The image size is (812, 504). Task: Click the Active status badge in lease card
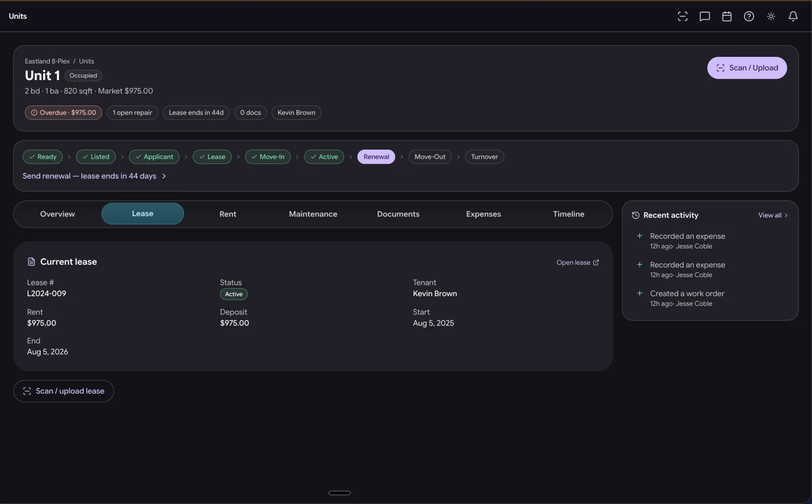233,294
